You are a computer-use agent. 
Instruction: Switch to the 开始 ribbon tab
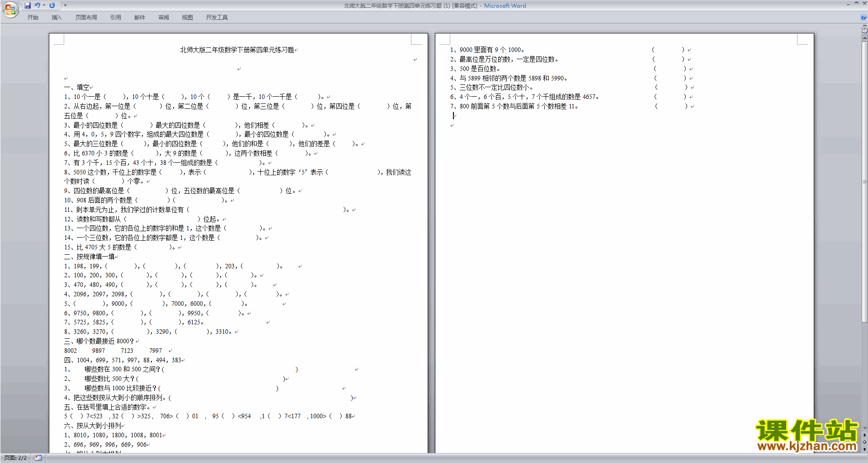pyautogui.click(x=33, y=18)
